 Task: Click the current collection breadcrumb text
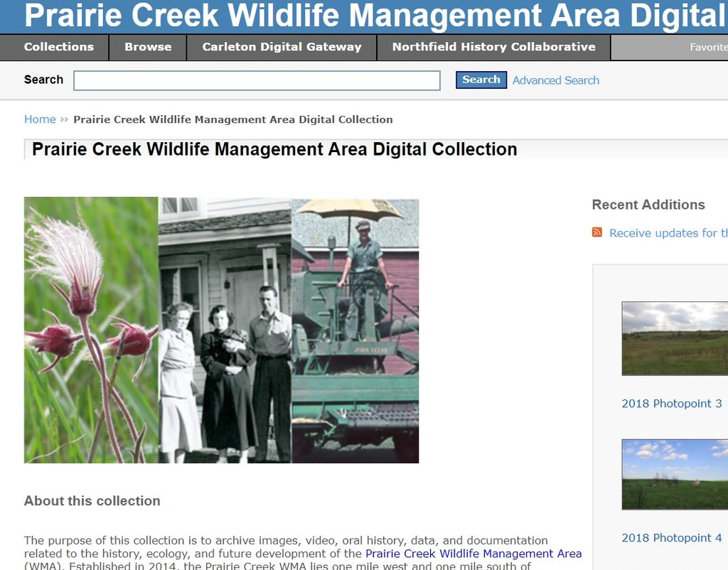pyautogui.click(x=233, y=119)
